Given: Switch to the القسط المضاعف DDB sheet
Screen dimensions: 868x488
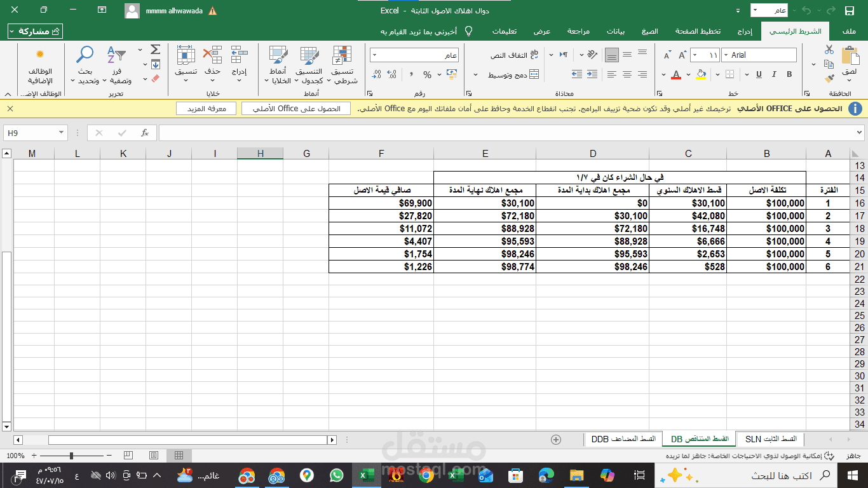Looking at the screenshot, I should tap(623, 439).
